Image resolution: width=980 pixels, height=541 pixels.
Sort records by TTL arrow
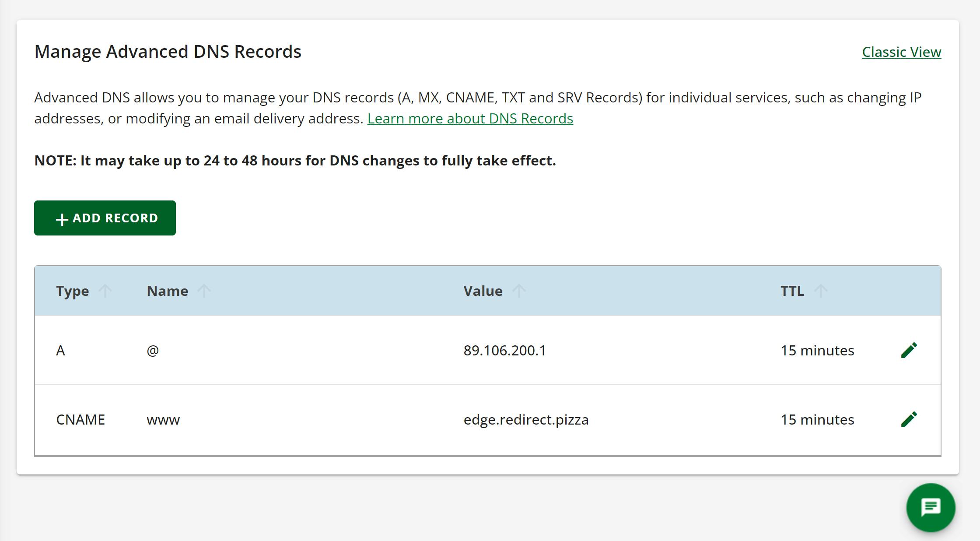pyautogui.click(x=821, y=291)
